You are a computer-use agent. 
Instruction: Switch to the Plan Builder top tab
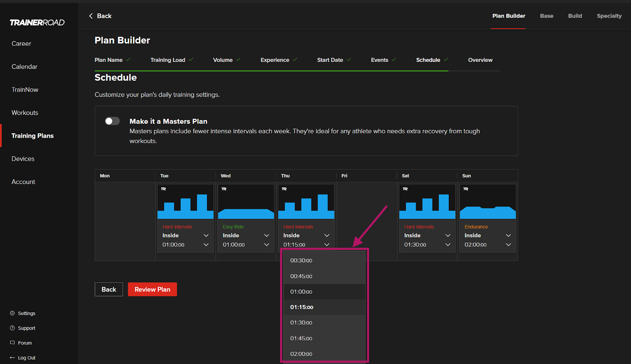(x=508, y=16)
